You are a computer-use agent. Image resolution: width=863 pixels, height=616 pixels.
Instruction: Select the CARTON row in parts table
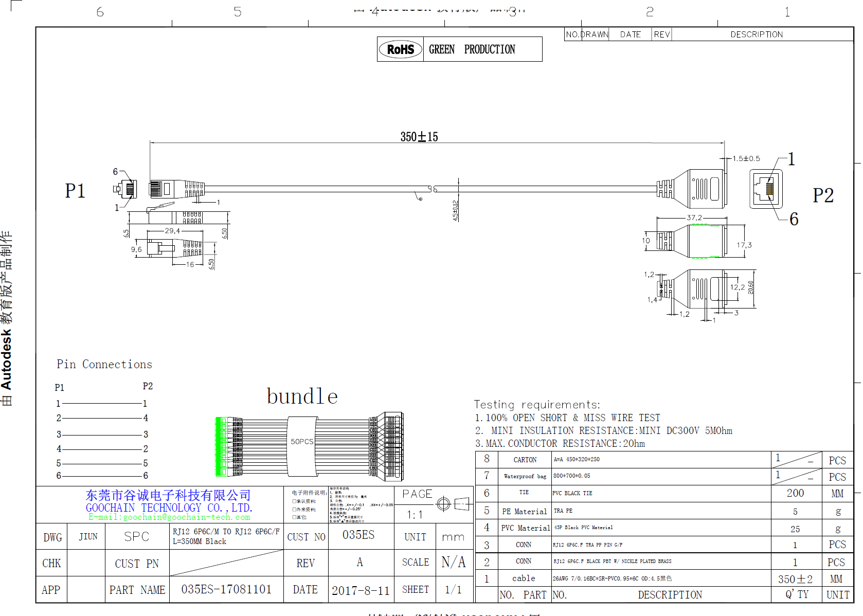pos(525,460)
